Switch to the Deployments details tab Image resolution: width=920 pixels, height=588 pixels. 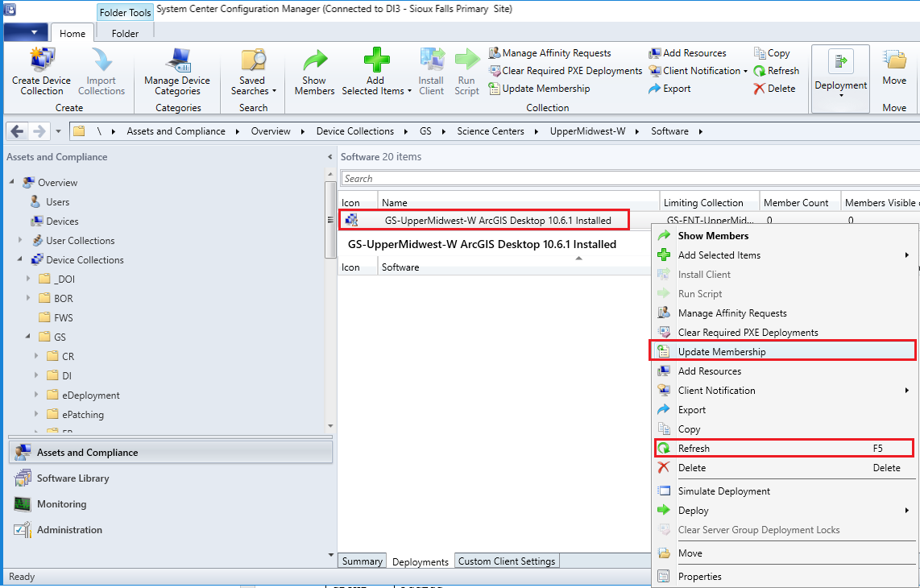pos(420,561)
